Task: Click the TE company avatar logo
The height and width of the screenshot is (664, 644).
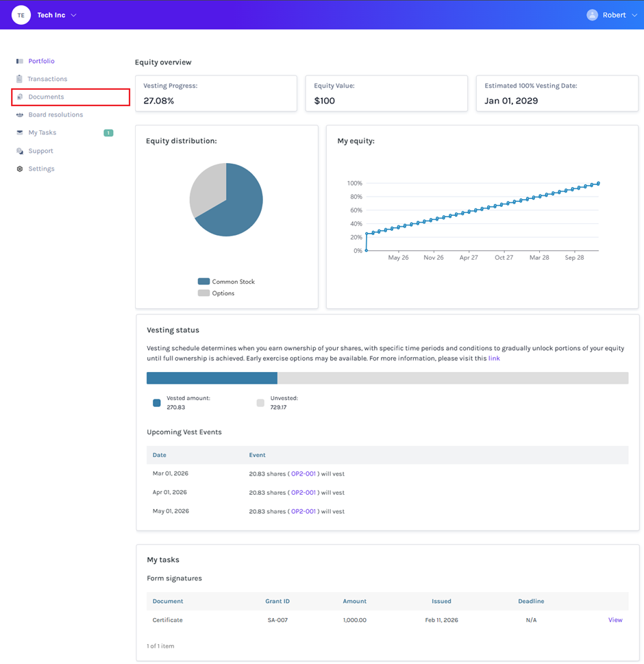Action: point(21,15)
